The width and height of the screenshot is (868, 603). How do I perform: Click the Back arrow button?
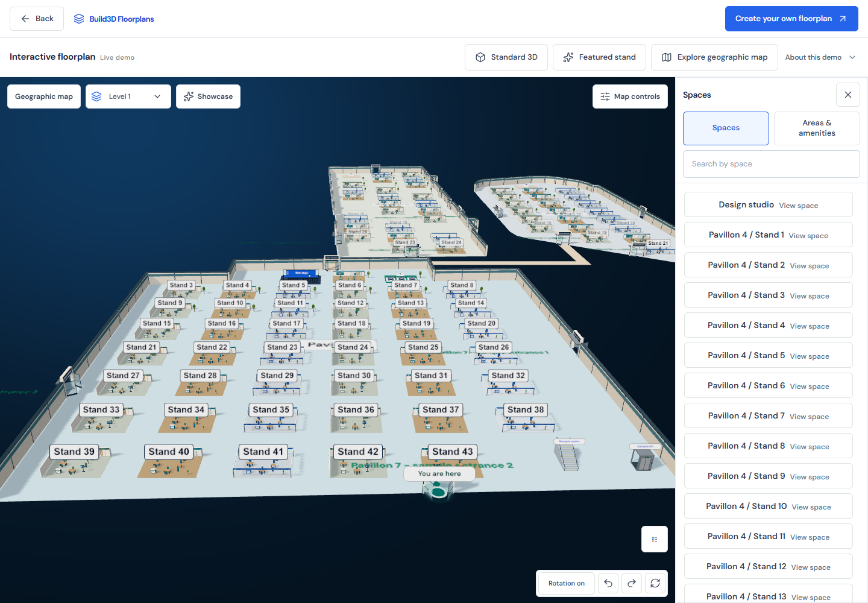pos(37,19)
